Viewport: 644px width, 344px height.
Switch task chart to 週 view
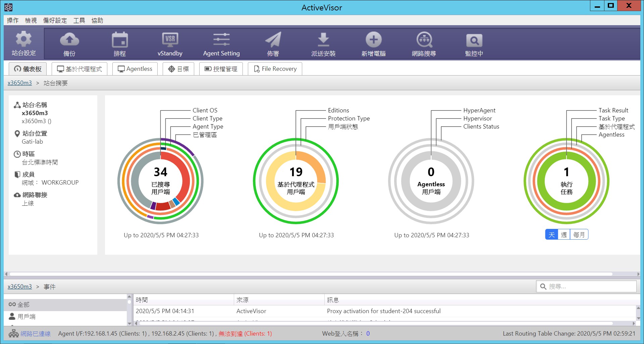point(564,235)
